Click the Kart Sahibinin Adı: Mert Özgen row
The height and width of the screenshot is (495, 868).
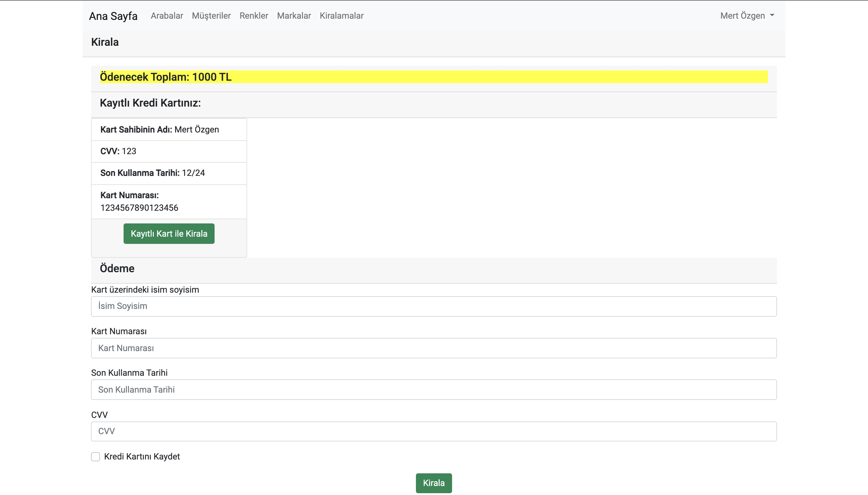pos(169,129)
